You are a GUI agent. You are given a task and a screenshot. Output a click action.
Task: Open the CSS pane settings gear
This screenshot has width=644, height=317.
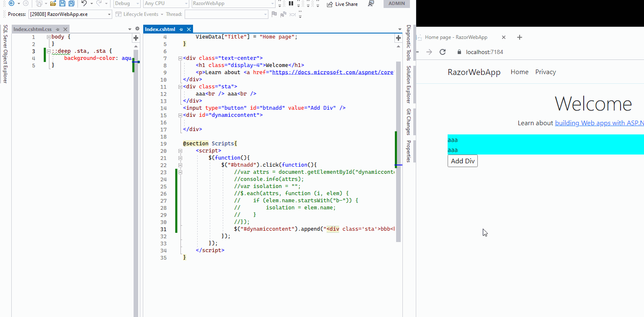pos(137,29)
